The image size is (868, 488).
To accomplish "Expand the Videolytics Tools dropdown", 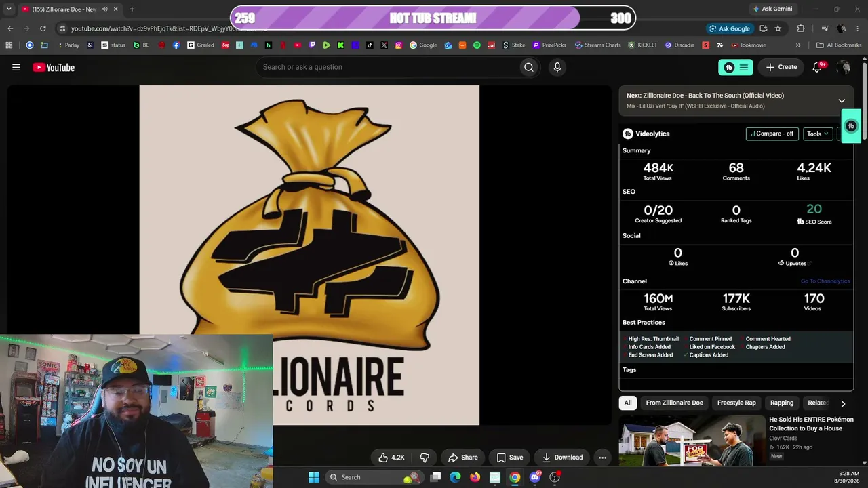I will pyautogui.click(x=817, y=134).
